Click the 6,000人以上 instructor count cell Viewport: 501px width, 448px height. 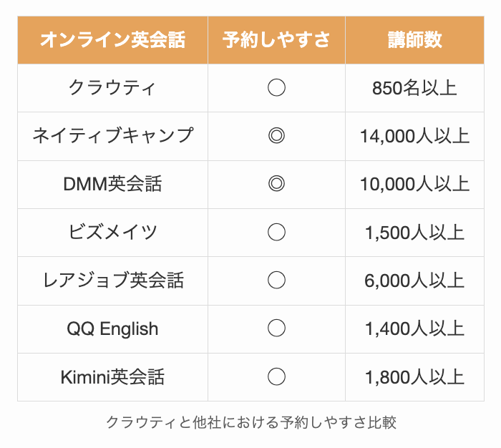414,281
